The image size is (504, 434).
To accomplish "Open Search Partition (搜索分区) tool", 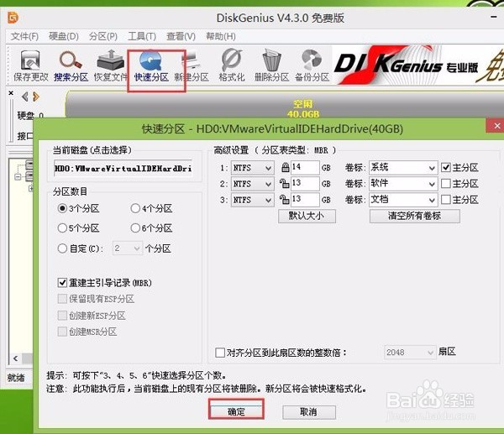I will point(71,65).
